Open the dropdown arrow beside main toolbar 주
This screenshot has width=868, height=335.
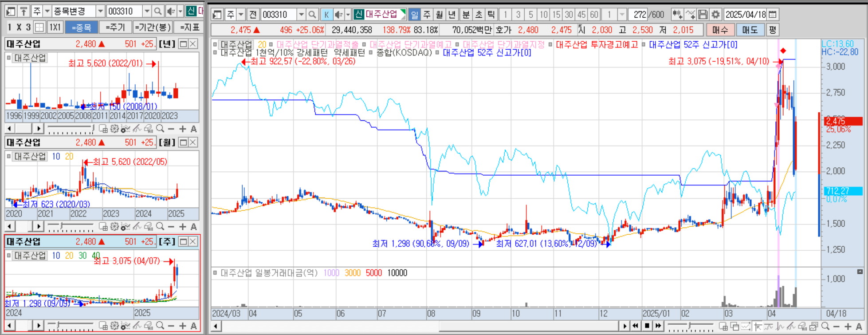coord(241,15)
